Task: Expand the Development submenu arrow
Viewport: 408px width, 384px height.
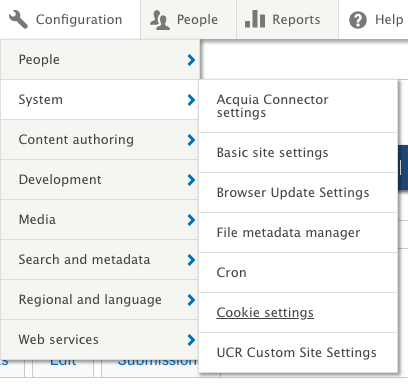Action: point(191,180)
